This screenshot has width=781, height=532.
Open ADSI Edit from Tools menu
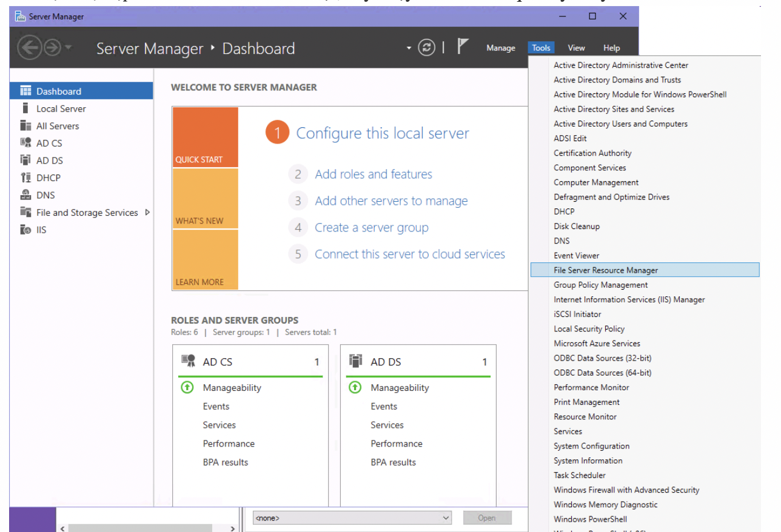click(645, 138)
